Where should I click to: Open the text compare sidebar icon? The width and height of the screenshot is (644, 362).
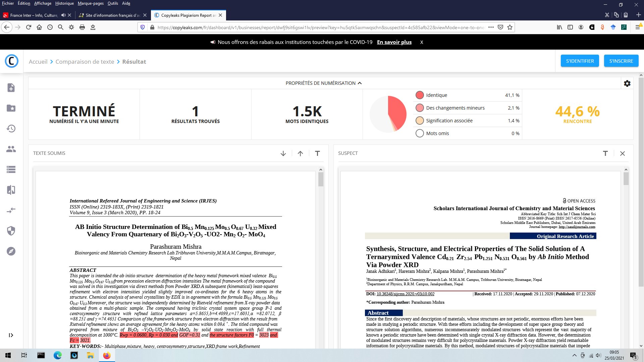point(11,190)
